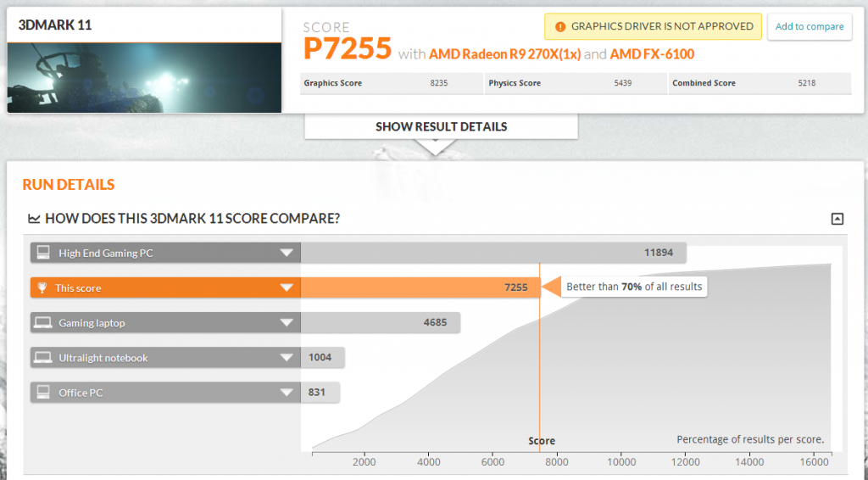Click the Physics Score value 5439
This screenshot has height=480, width=868.
click(623, 83)
